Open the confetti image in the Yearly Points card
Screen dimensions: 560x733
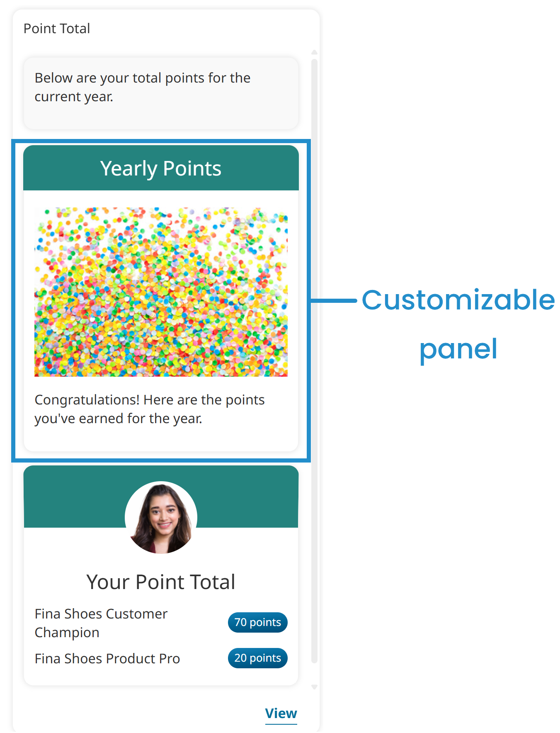tap(161, 290)
